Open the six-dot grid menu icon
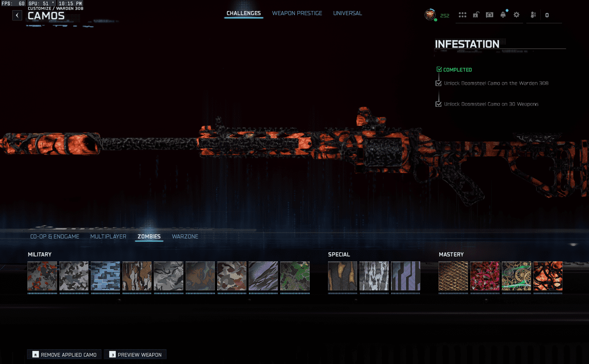The width and height of the screenshot is (589, 364). click(462, 15)
